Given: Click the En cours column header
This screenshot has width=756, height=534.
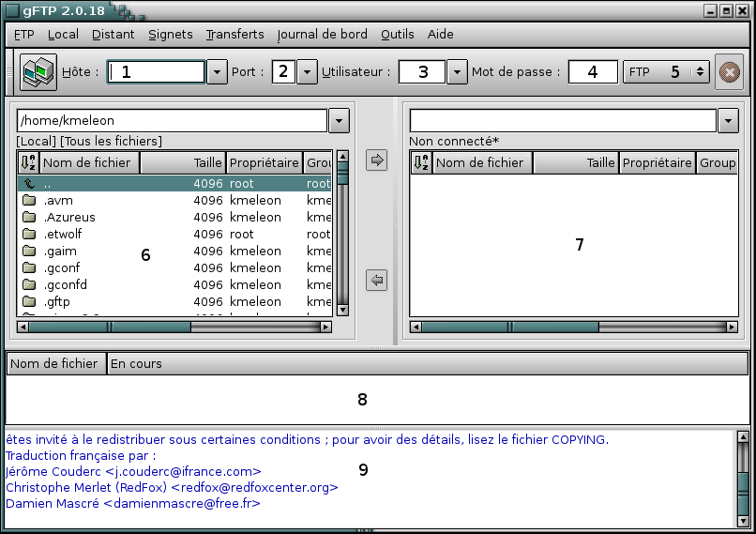Looking at the screenshot, I should [427, 364].
